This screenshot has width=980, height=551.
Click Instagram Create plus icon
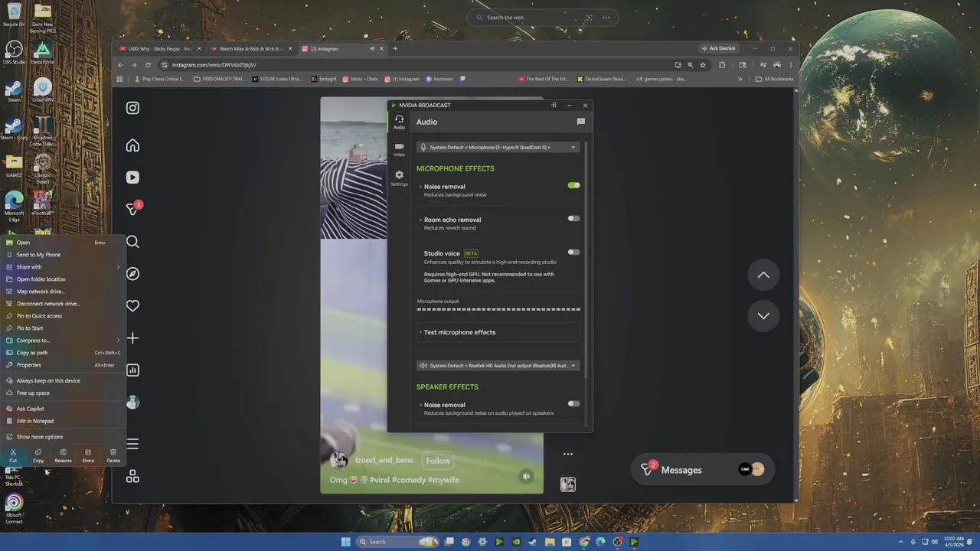pyautogui.click(x=132, y=338)
